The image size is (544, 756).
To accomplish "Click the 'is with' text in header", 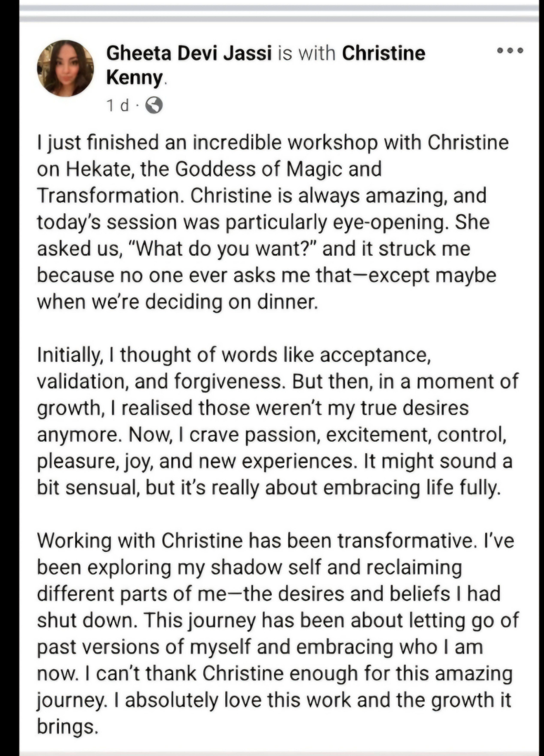I will (x=307, y=53).
